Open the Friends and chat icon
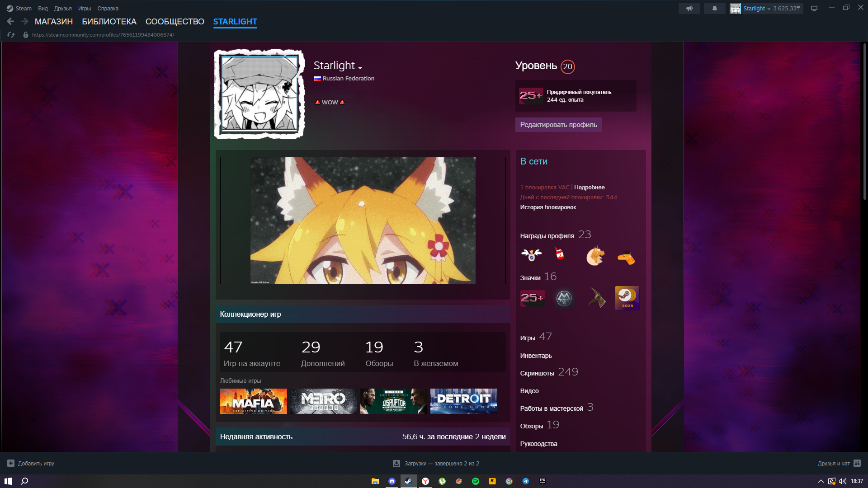The width and height of the screenshot is (868, 488). coord(857,464)
